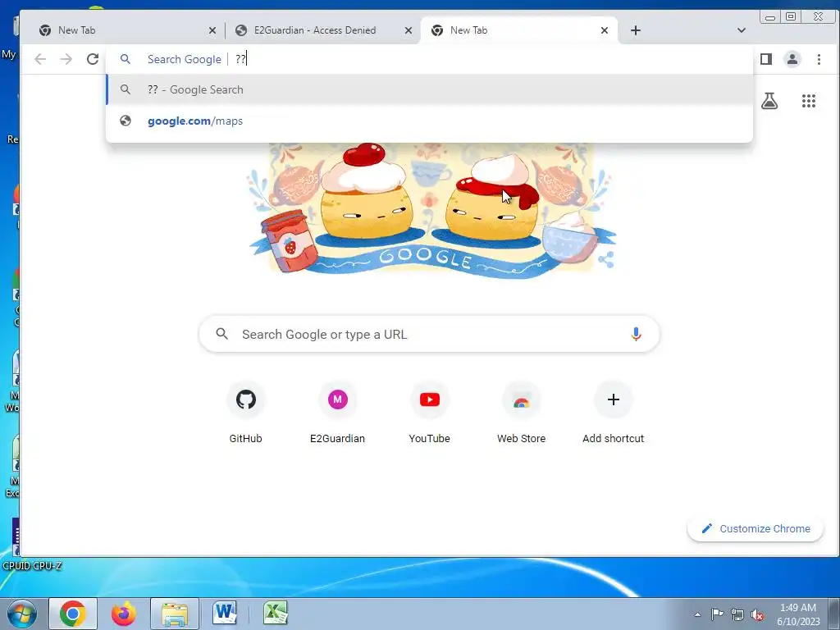Launch Word from the taskbar
This screenshot has width=840, height=630.
tap(225, 614)
